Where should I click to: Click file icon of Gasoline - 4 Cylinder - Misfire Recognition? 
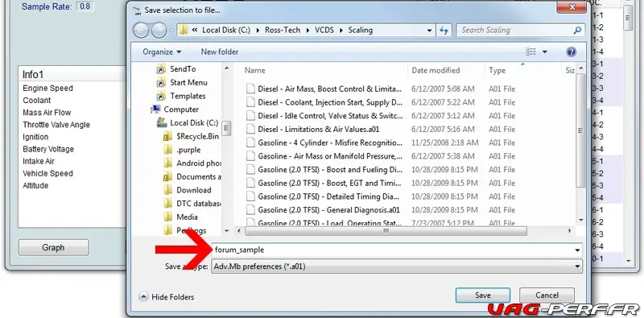250,143
